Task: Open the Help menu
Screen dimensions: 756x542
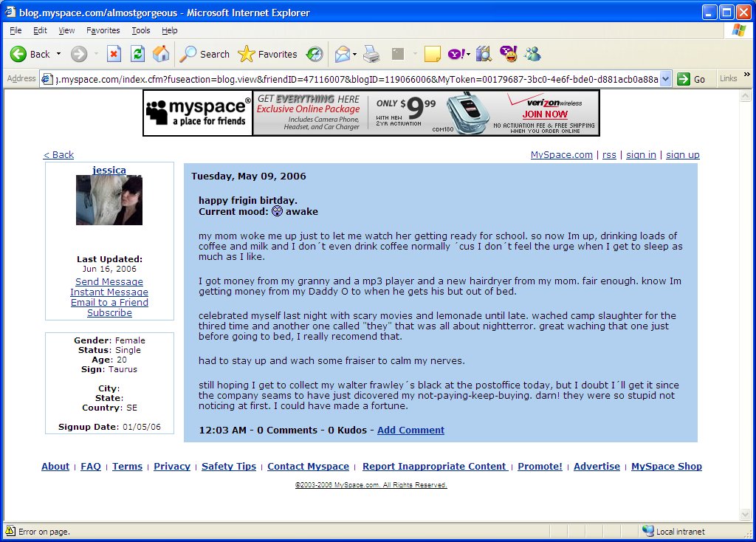Action: (170, 30)
